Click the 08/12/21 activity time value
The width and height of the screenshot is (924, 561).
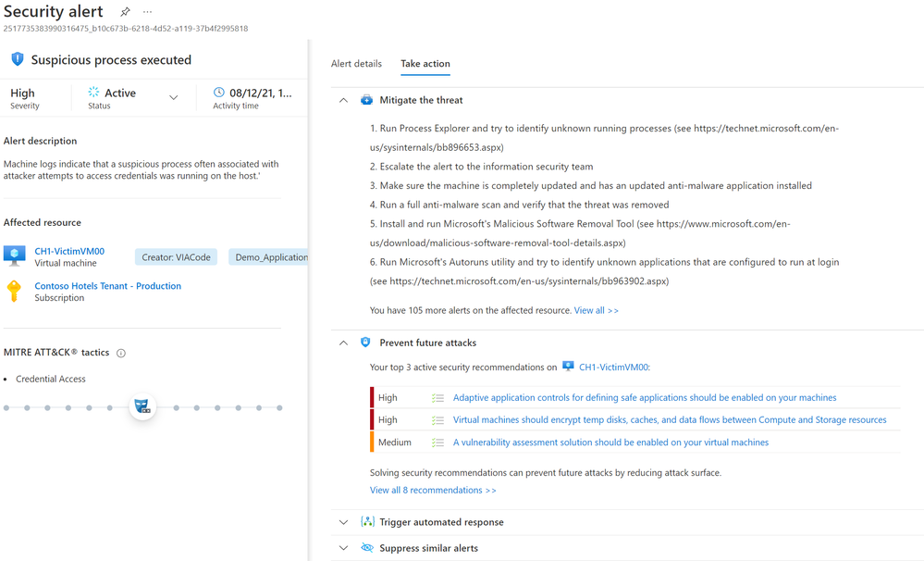[x=261, y=93]
